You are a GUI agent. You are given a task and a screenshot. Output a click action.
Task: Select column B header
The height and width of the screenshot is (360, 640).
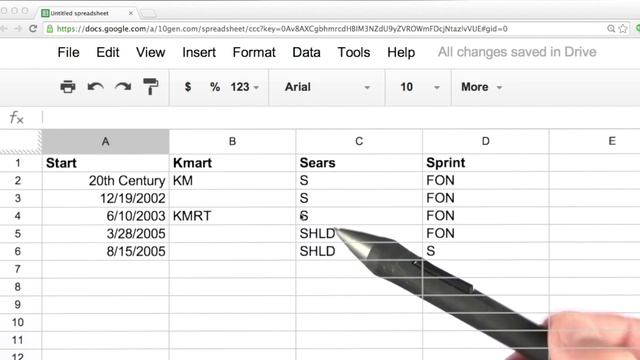(x=232, y=142)
